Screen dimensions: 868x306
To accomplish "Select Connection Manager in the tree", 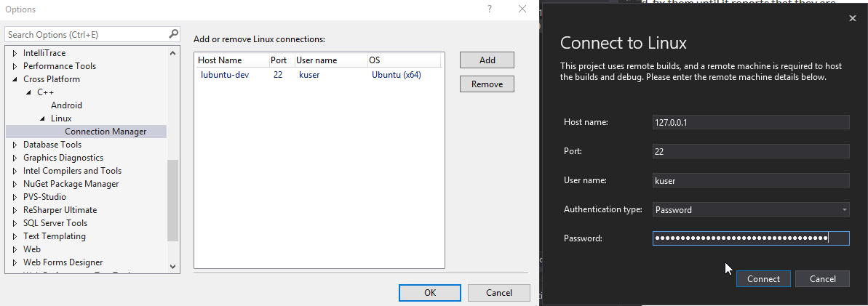I will tap(105, 132).
